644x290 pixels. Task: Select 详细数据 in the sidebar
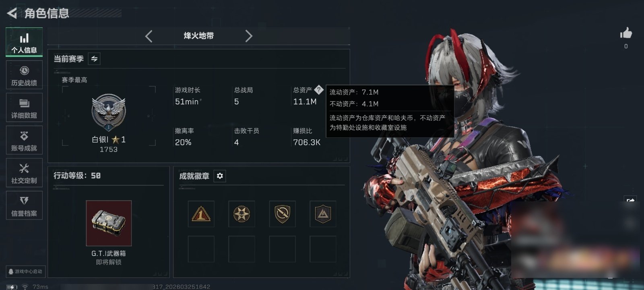click(24, 107)
